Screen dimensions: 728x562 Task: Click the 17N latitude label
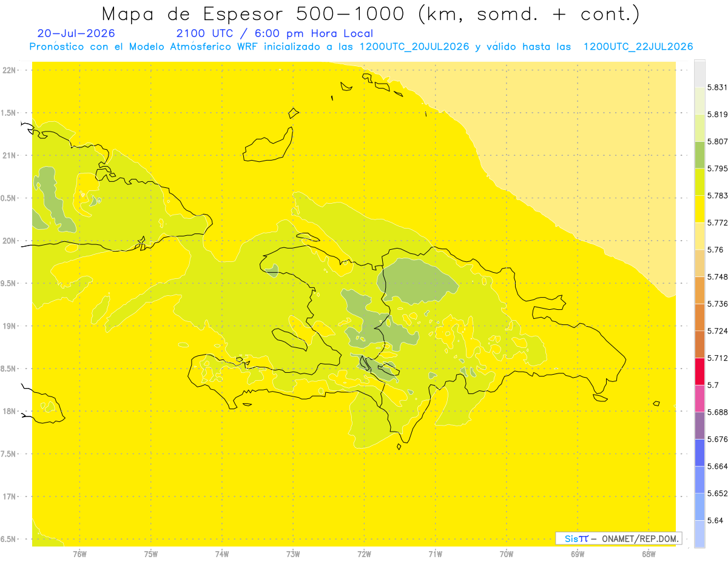tap(10, 497)
